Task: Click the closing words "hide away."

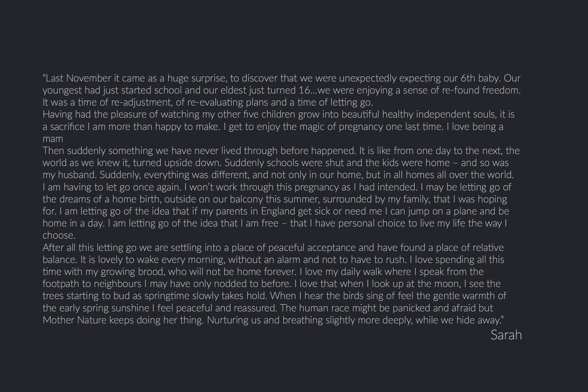Action: pyautogui.click(x=480, y=320)
